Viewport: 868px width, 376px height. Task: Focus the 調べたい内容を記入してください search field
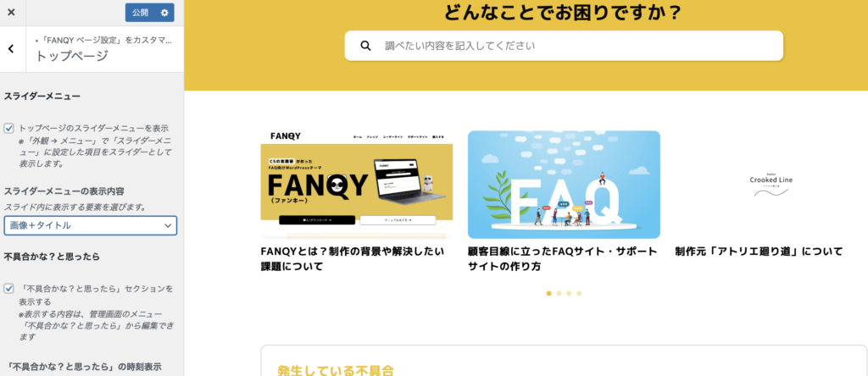564,46
